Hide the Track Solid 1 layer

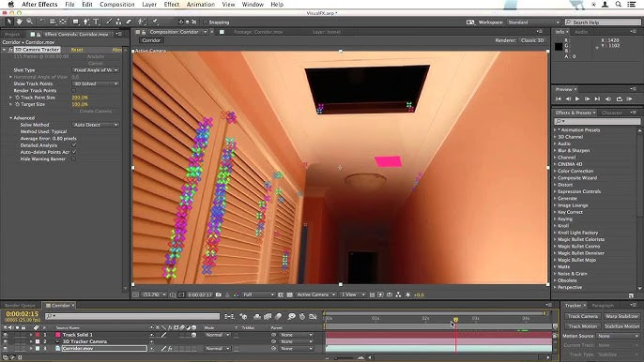pos(6,335)
